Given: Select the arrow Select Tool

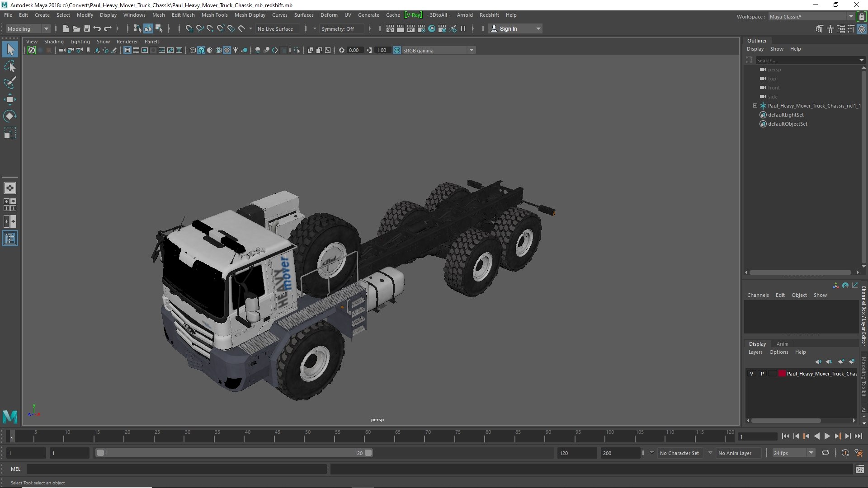Looking at the screenshot, I should (10, 49).
